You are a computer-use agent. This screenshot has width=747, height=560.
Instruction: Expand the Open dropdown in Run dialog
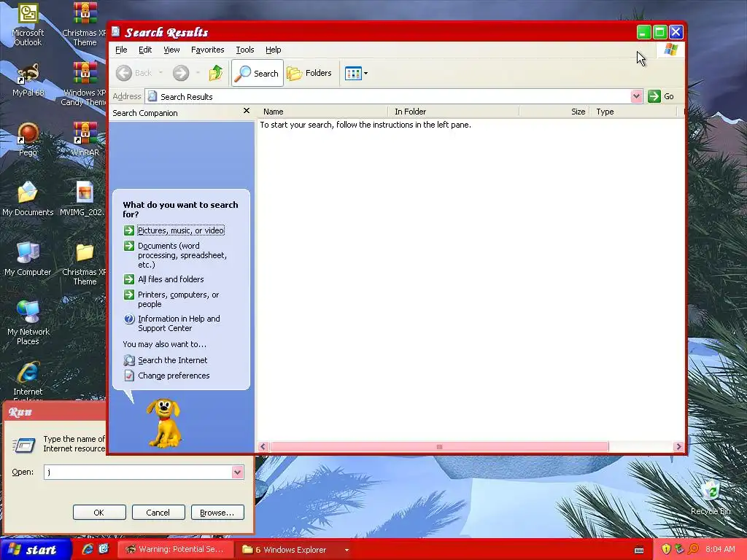tap(238, 472)
